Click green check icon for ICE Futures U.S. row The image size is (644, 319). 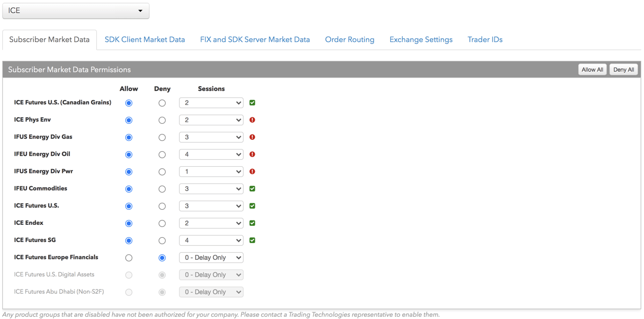[x=252, y=205]
